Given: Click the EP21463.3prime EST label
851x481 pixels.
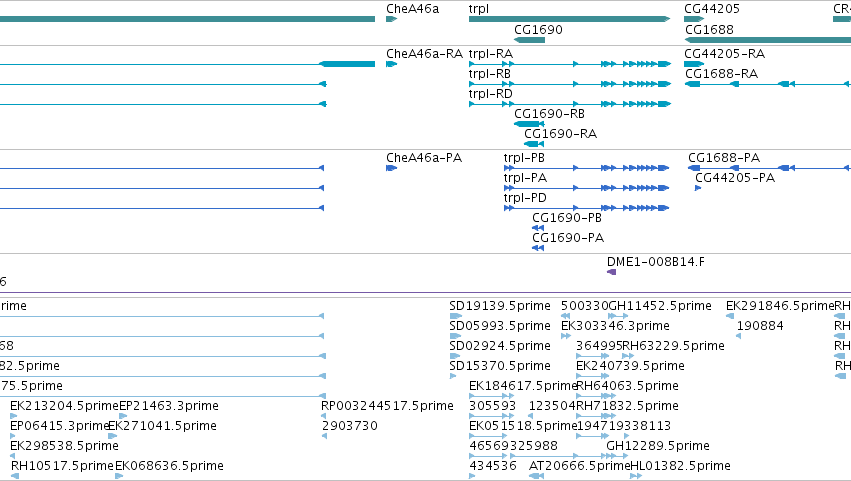Looking at the screenshot, I should (x=169, y=406).
